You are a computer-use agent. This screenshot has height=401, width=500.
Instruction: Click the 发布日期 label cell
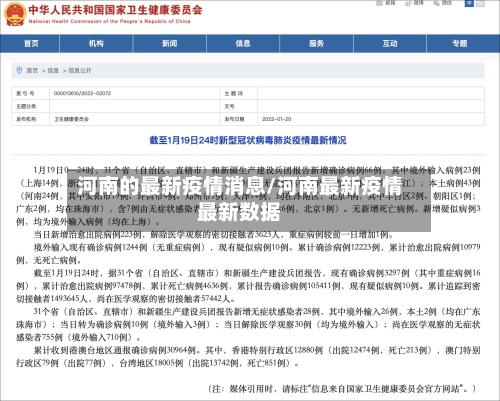(239, 119)
